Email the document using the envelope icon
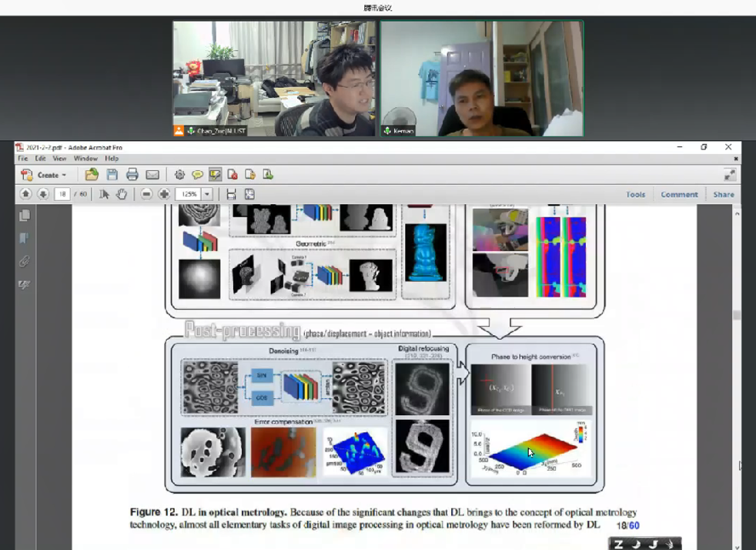Image resolution: width=756 pixels, height=550 pixels. click(153, 175)
